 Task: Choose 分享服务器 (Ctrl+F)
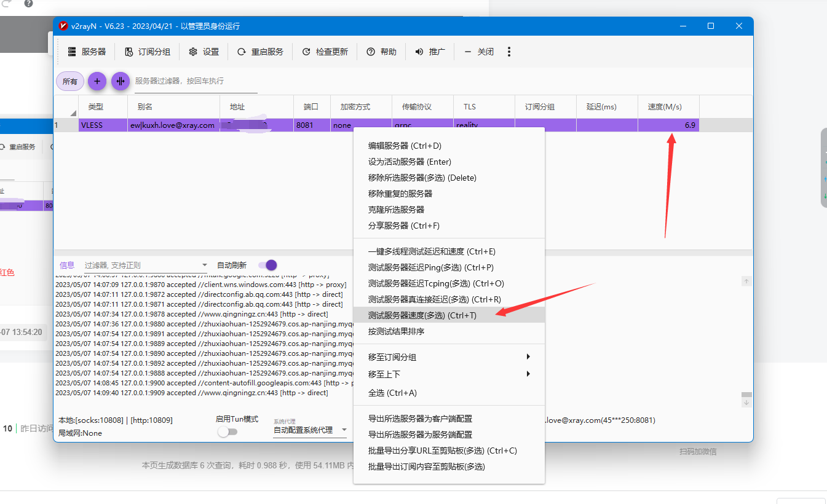point(449,226)
